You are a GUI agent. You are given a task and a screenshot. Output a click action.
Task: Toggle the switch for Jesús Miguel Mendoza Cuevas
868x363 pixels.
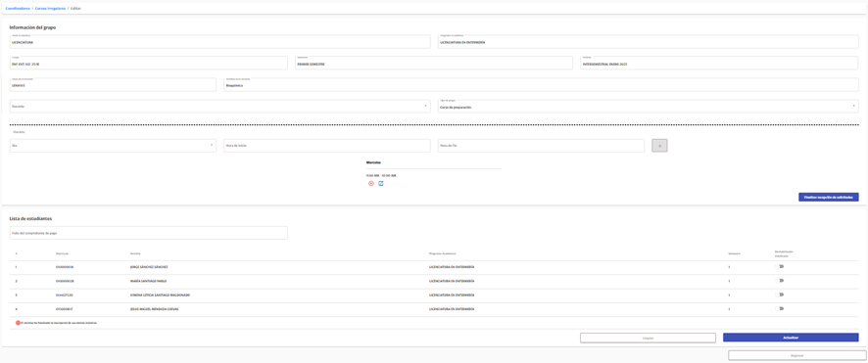pos(780,309)
